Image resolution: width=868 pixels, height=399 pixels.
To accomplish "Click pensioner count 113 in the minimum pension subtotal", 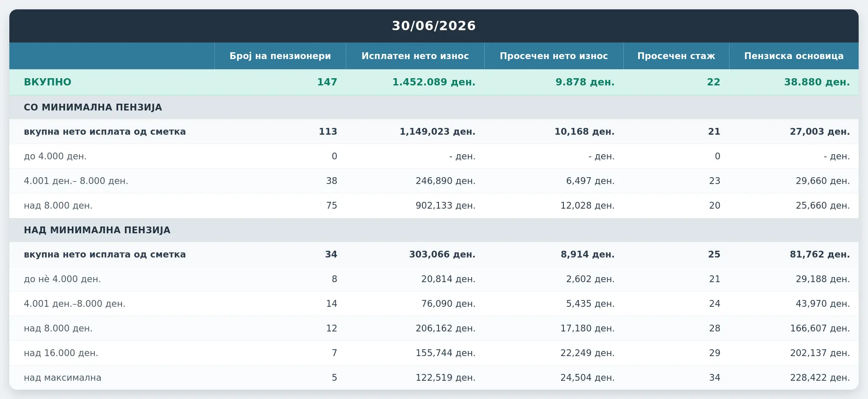I will click(328, 132).
